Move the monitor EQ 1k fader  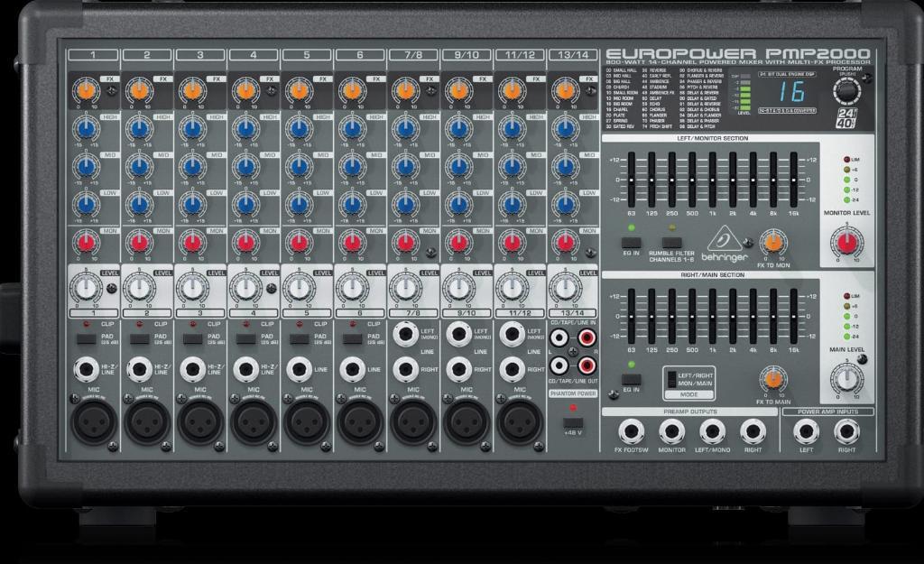(713, 180)
